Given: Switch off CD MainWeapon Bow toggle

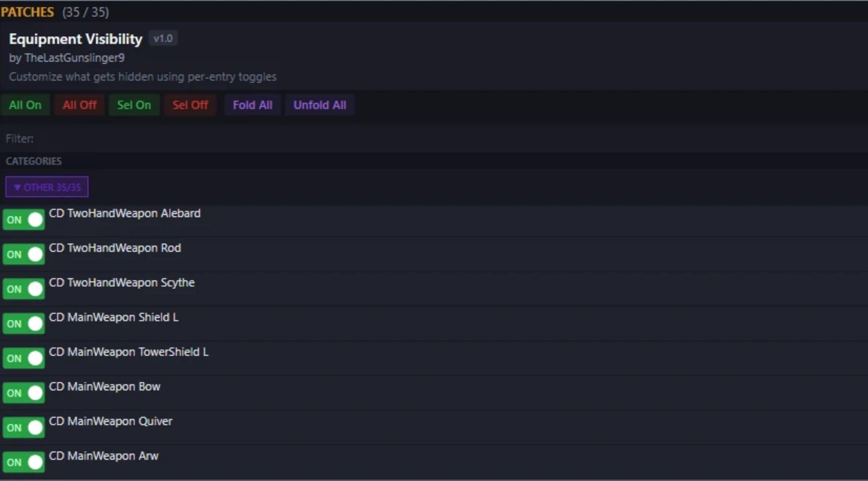Looking at the screenshot, I should 24,393.
